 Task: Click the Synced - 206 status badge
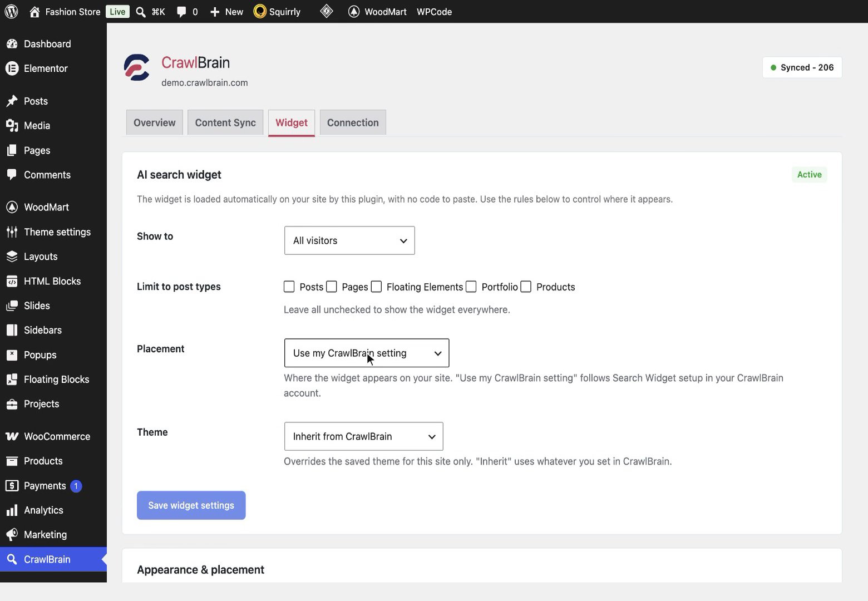[x=802, y=67]
